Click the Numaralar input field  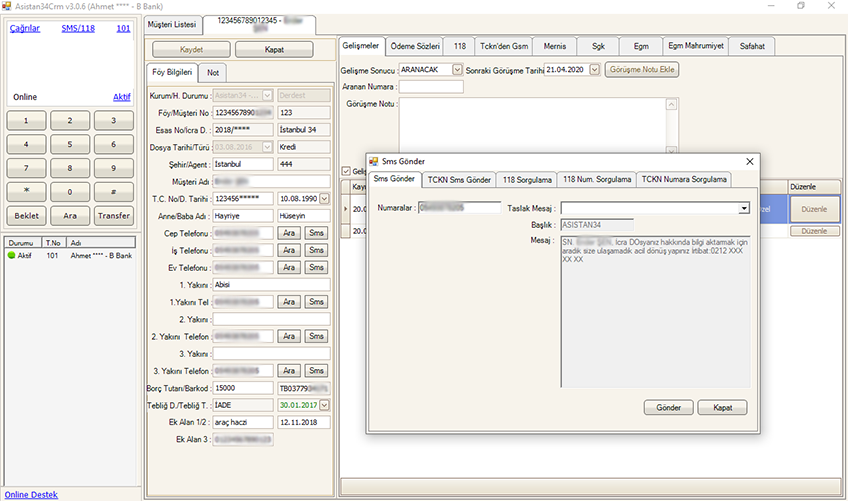pos(460,208)
